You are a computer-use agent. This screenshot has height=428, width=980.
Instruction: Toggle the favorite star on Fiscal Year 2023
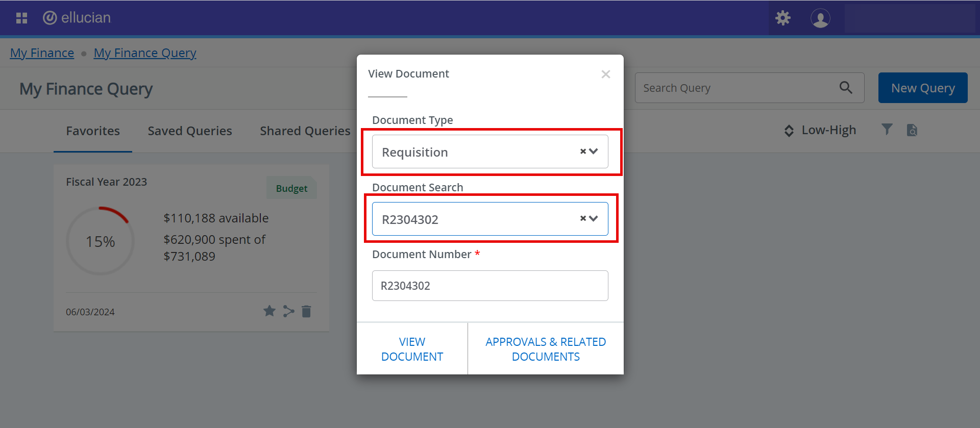coord(269,311)
